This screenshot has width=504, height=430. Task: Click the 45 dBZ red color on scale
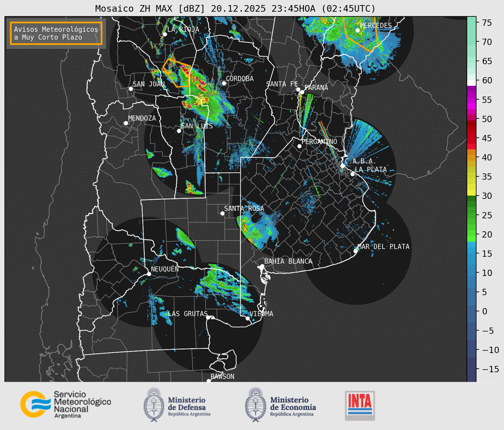[x=471, y=138]
